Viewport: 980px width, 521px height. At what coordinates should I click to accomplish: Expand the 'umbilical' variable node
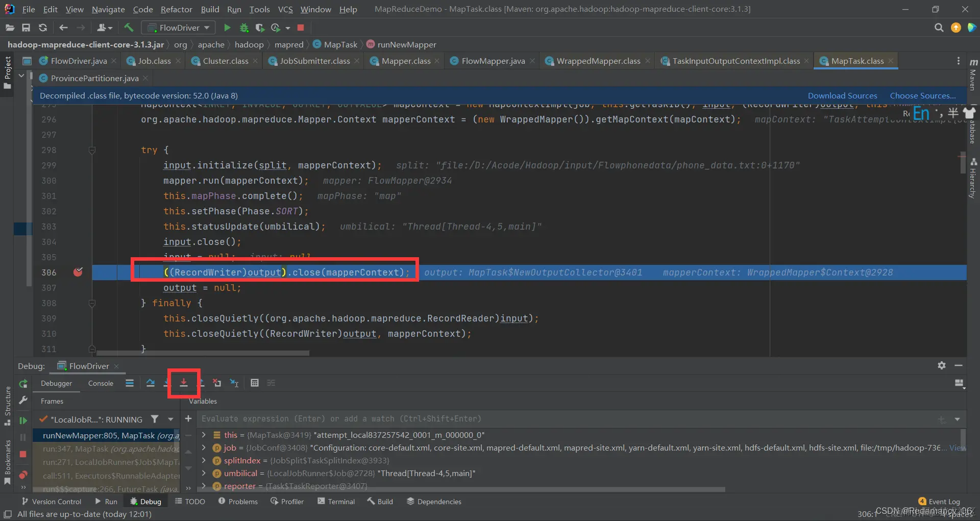point(204,473)
